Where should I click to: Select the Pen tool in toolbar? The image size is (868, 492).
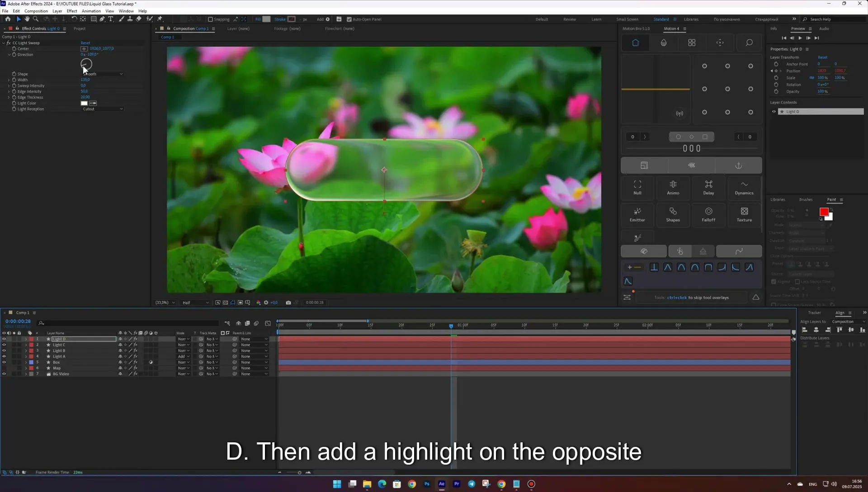tap(102, 19)
